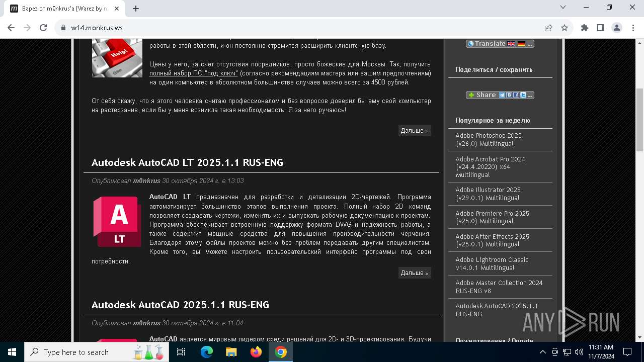Go forward to the next page
Screen dimensions: 644x362
click(27, 28)
